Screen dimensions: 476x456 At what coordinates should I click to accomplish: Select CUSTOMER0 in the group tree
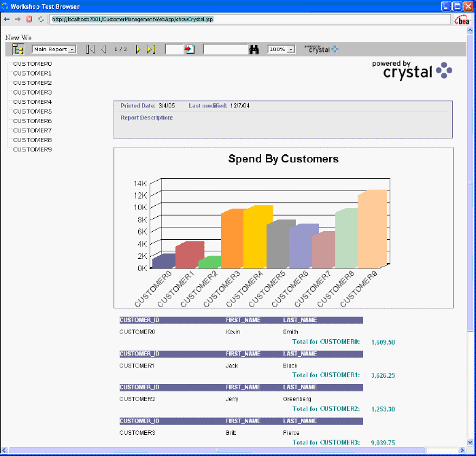[x=33, y=64]
